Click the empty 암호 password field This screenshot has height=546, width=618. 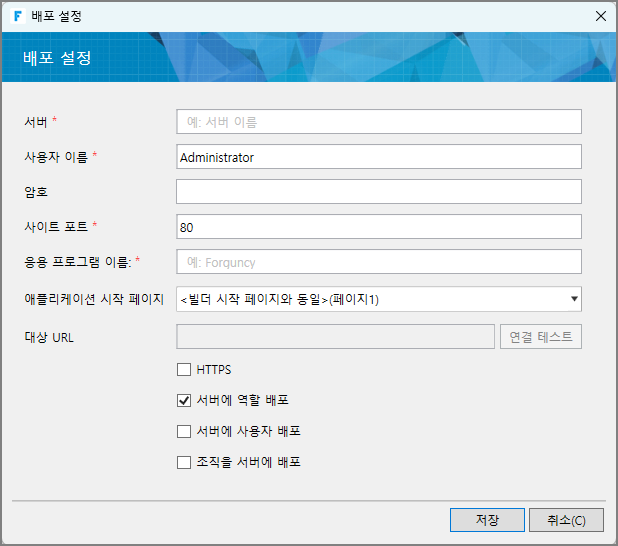tap(378, 192)
